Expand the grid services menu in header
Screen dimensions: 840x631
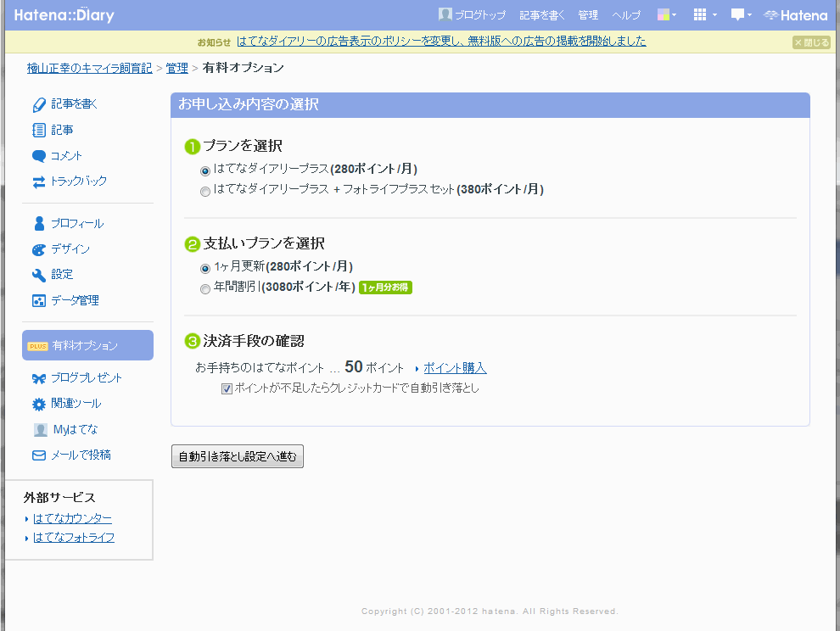tap(704, 15)
